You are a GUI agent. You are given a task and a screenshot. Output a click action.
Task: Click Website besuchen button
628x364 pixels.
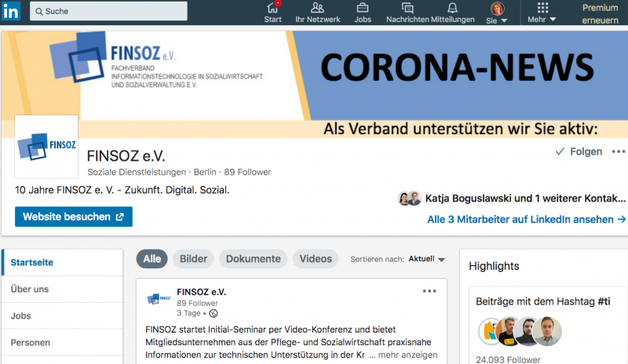(x=73, y=217)
